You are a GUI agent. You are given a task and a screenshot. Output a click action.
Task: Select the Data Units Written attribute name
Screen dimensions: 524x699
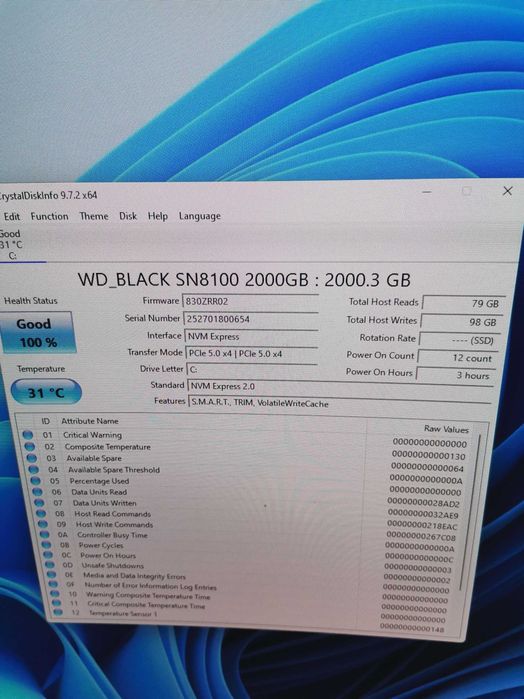tap(104, 503)
